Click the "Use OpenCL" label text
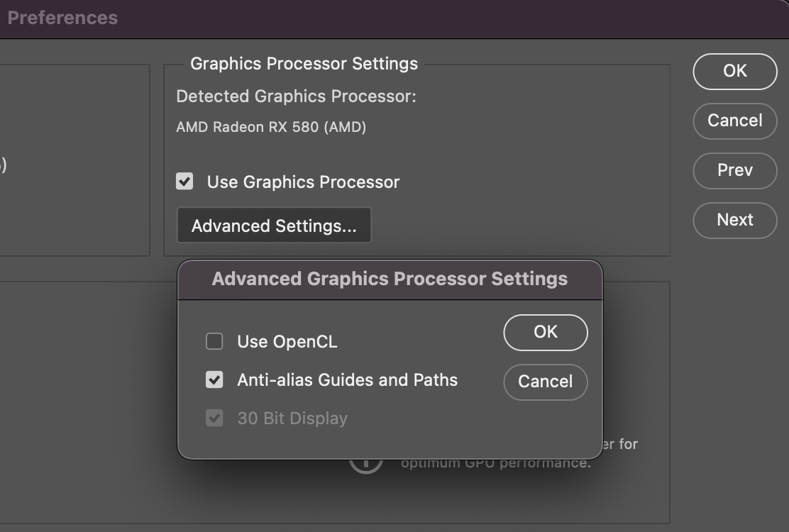789x532 pixels. tap(287, 342)
